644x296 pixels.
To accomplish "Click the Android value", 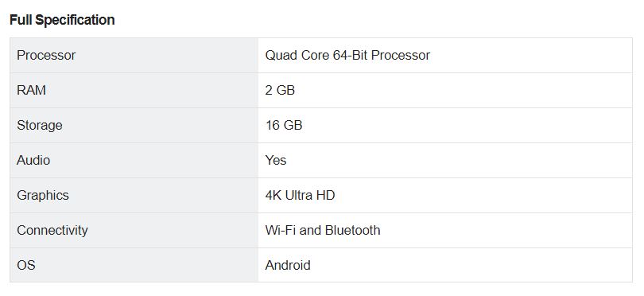I will 288,265.
